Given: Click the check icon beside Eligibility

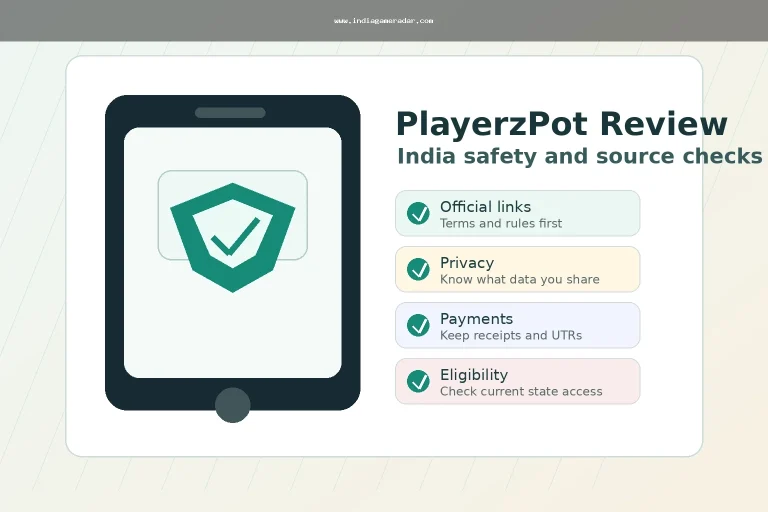Looking at the screenshot, I should (x=418, y=381).
